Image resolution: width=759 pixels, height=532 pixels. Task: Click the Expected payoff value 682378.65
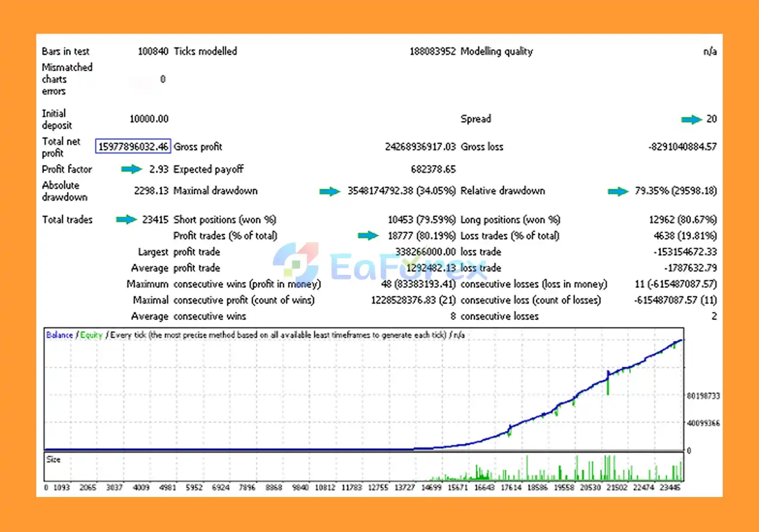pos(433,169)
